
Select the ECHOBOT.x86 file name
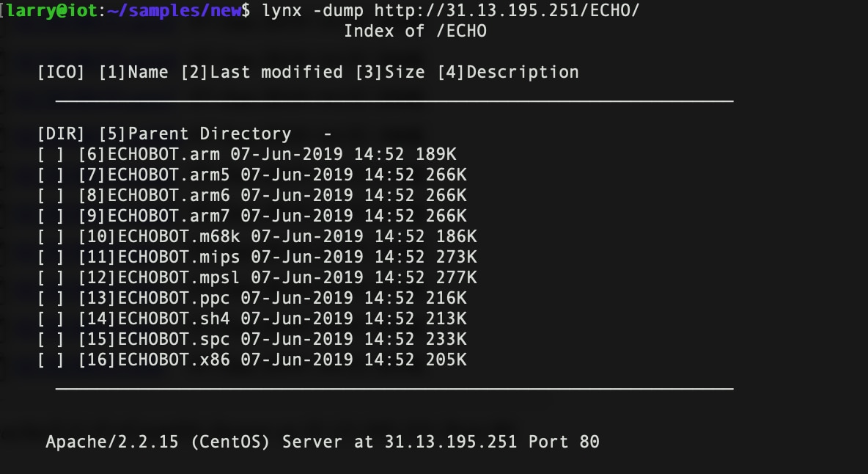174,360
